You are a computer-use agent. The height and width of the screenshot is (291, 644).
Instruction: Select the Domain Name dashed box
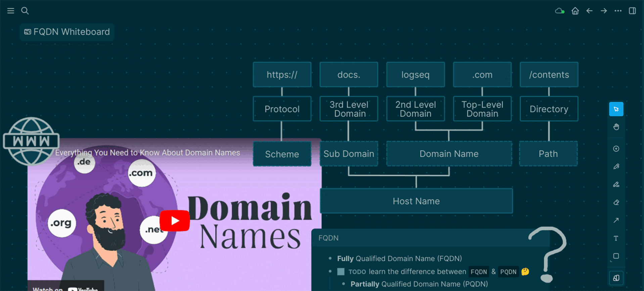(449, 154)
